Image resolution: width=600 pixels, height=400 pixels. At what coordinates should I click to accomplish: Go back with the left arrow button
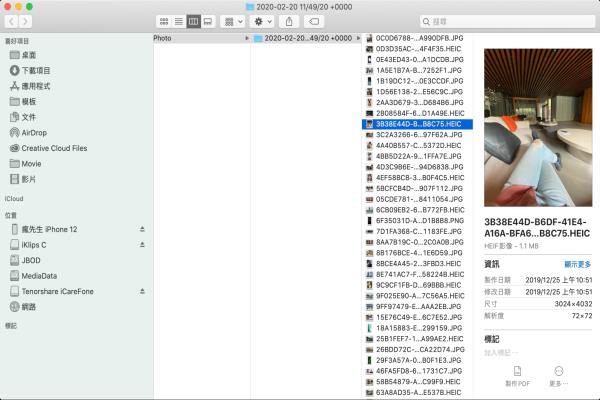tap(11, 21)
